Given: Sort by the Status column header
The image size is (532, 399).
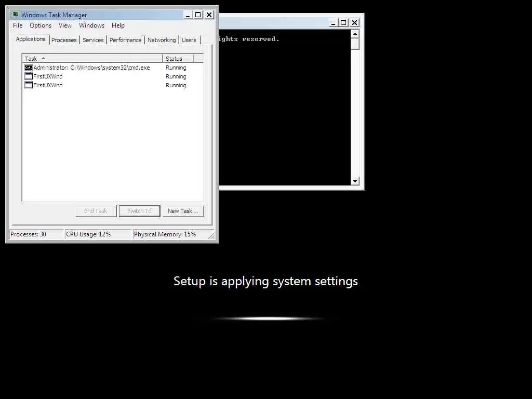Looking at the screenshot, I should pyautogui.click(x=178, y=58).
